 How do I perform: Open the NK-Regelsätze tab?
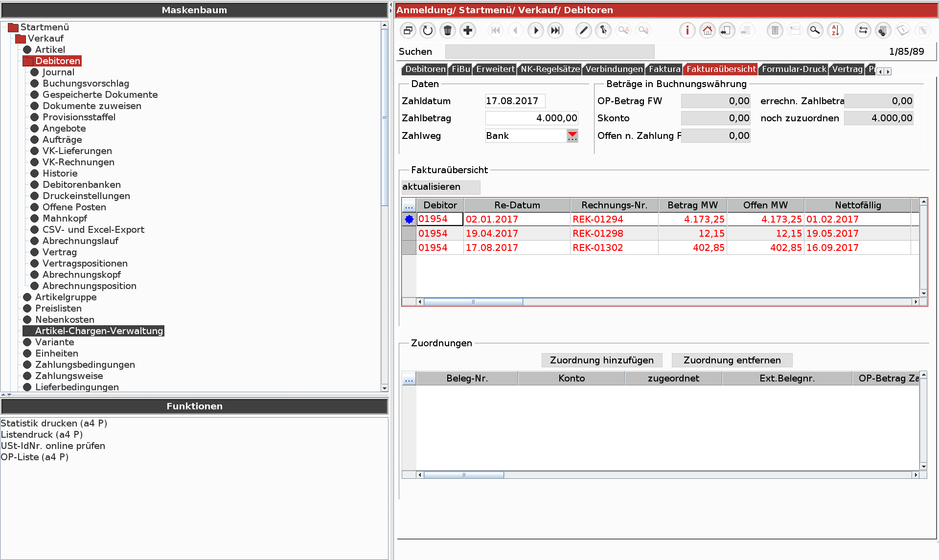pyautogui.click(x=550, y=69)
